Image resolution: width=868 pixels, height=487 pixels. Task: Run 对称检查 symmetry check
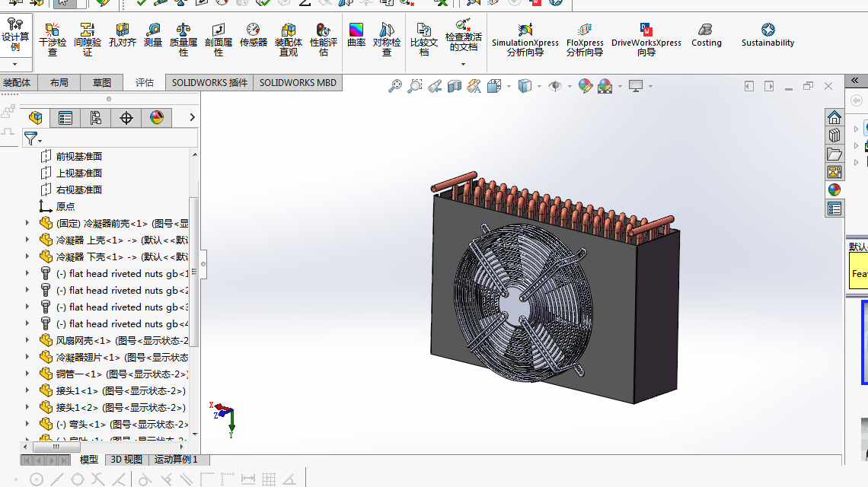click(386, 40)
